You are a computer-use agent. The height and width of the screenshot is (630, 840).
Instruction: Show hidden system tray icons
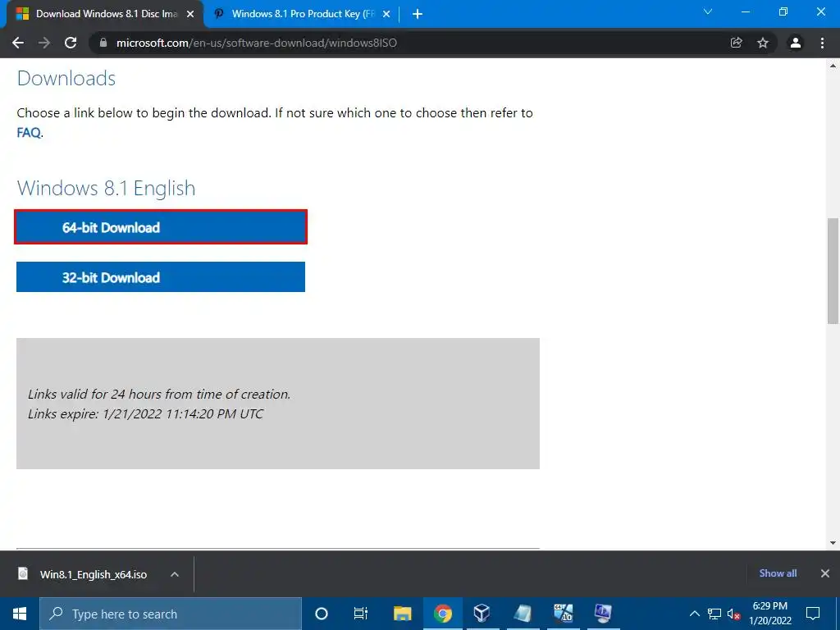click(x=694, y=614)
